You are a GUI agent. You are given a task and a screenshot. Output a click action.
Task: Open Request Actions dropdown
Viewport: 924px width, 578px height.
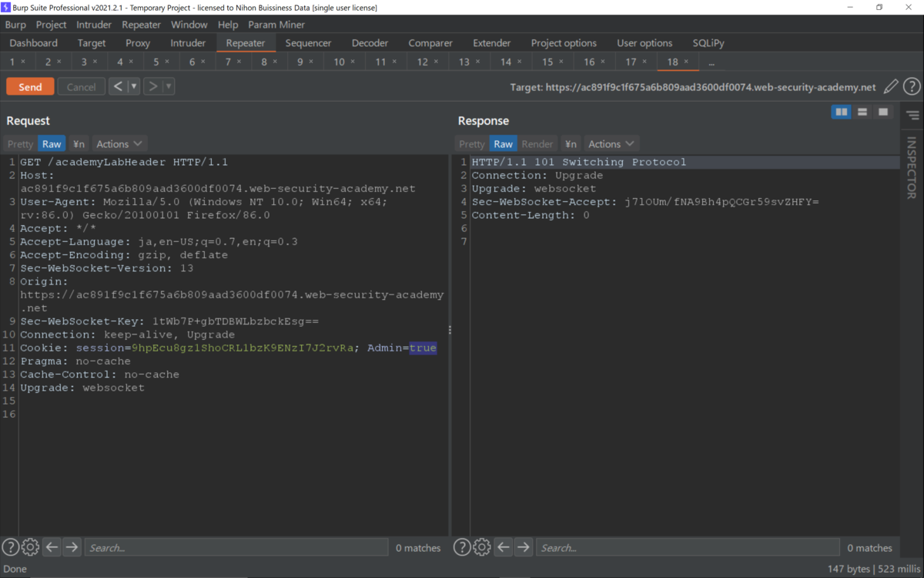pos(119,144)
